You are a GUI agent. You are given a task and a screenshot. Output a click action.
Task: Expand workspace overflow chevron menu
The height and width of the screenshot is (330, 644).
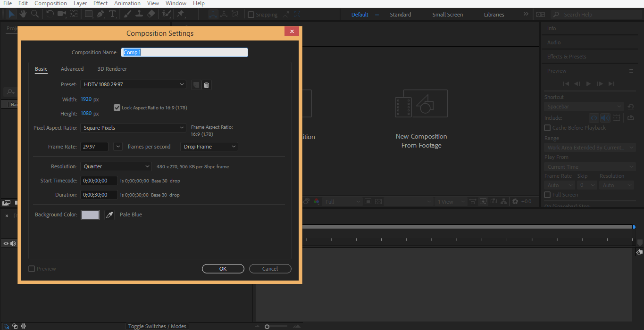tap(526, 15)
